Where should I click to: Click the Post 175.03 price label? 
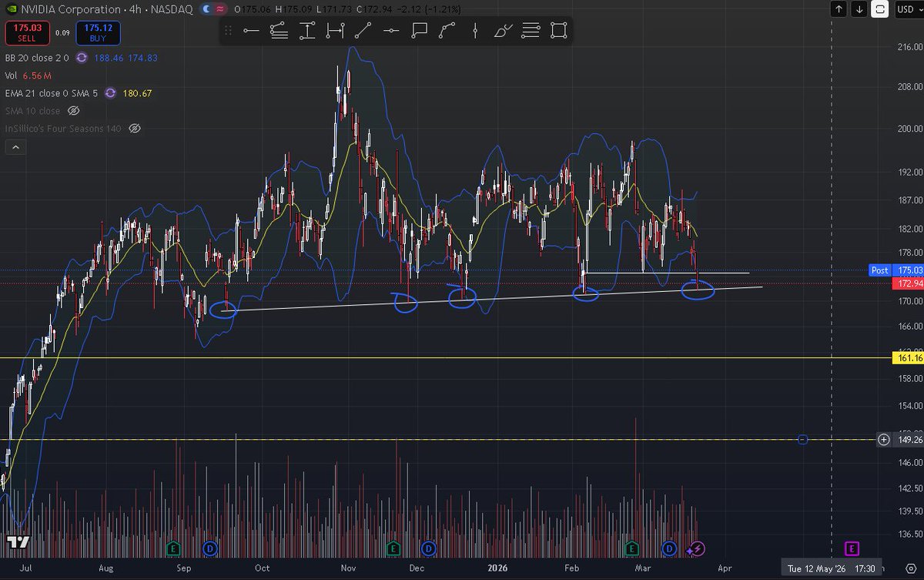click(x=896, y=270)
